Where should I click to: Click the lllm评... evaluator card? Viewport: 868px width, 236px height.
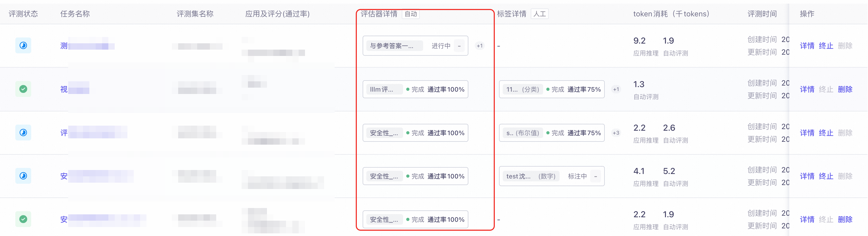click(x=415, y=89)
